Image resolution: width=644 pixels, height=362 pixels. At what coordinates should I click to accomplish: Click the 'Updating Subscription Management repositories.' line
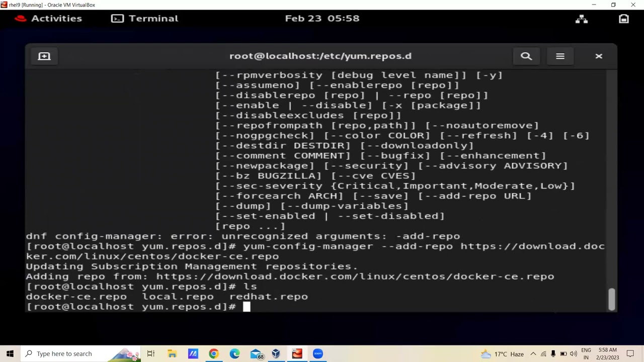pyautogui.click(x=192, y=266)
